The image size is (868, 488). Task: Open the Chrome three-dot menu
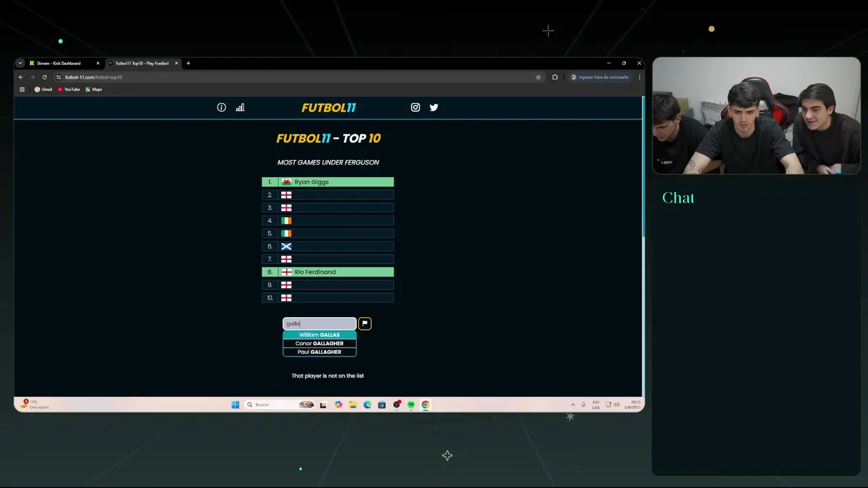pyautogui.click(x=639, y=77)
